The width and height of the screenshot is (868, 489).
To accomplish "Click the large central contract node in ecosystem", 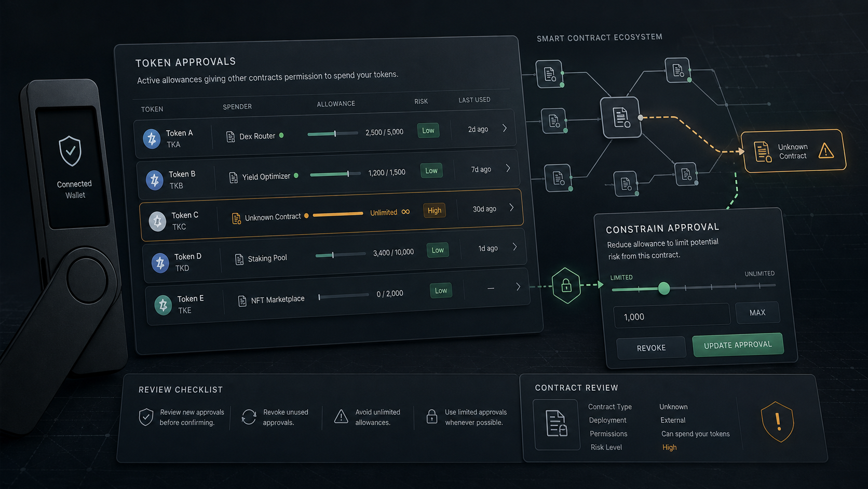I will tap(620, 117).
